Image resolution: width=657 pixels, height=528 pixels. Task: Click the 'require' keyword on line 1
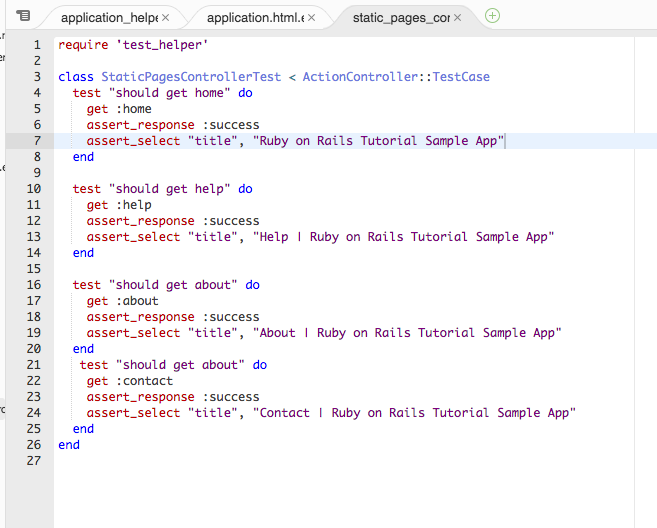coord(83,44)
